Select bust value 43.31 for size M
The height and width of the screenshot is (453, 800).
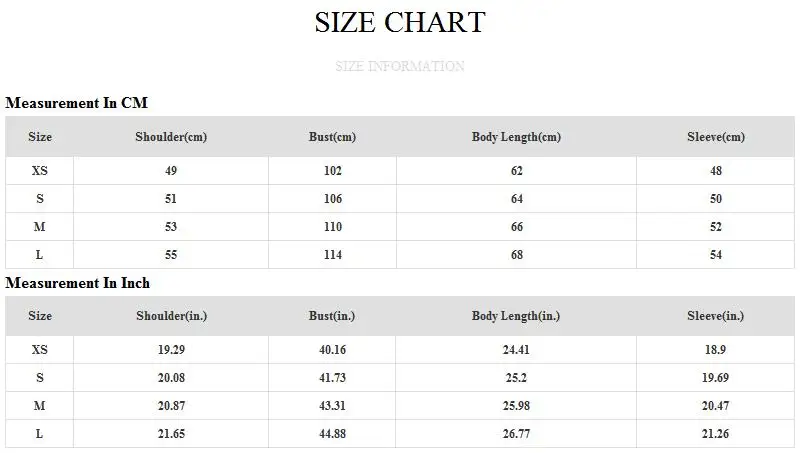click(333, 406)
